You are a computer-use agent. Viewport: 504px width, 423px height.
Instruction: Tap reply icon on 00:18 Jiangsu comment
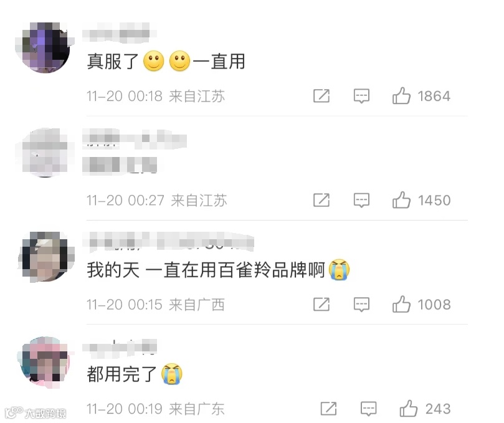(x=361, y=96)
